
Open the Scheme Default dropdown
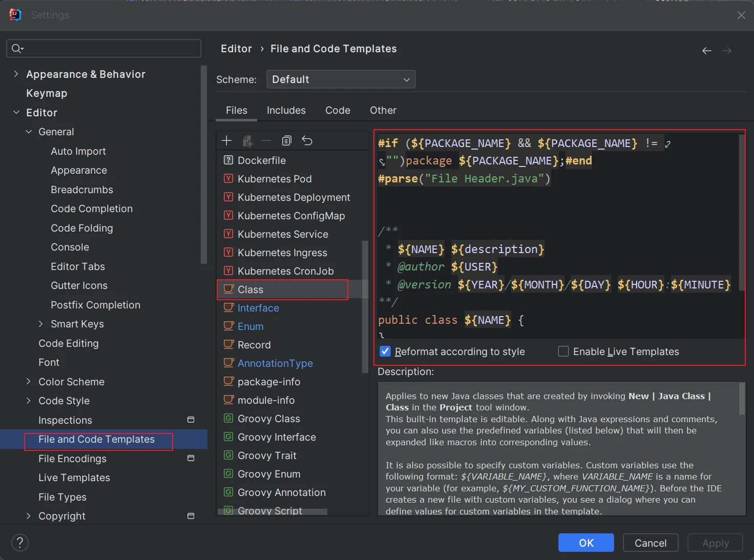341,79
